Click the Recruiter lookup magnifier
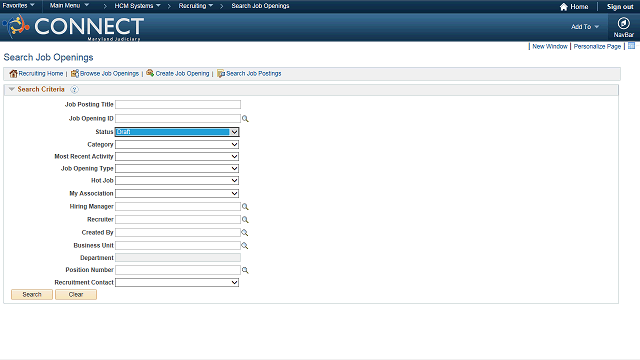This screenshot has height=360, width=640. [245, 220]
